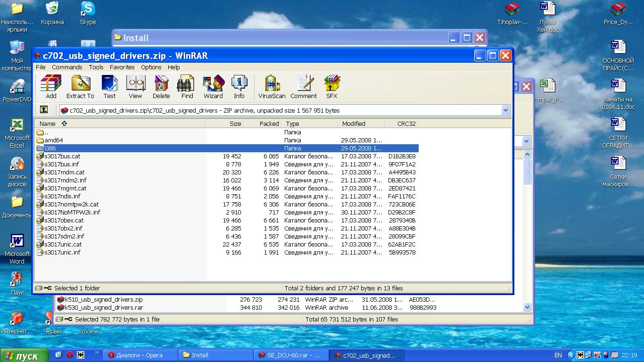Open Канаты на 0104.11.doc file
This screenshot has height=362, width=644.
(618, 94)
